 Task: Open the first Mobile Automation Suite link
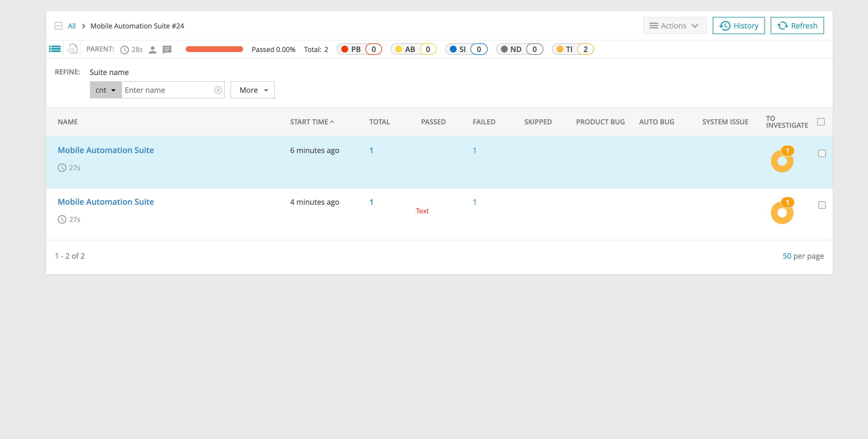(105, 150)
